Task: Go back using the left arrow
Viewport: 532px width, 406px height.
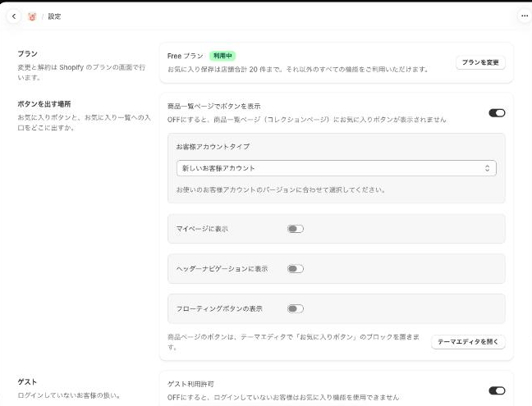Action: tap(14, 16)
